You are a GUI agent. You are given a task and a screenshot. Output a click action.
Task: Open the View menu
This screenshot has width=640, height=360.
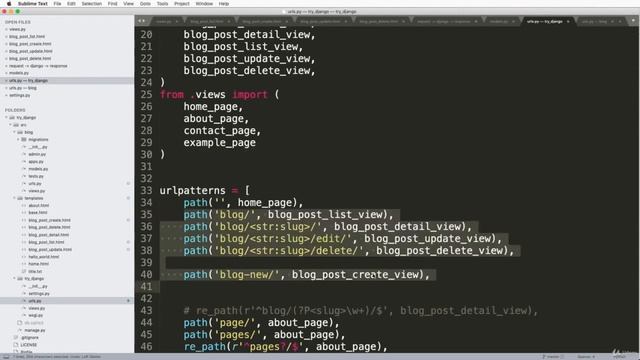tap(129, 4)
